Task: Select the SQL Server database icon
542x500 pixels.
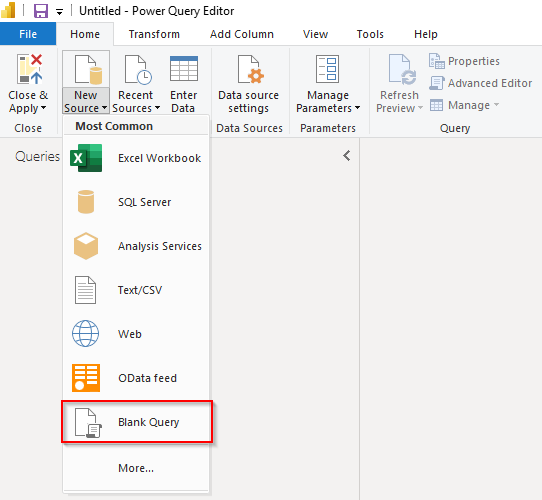Action: [86, 202]
